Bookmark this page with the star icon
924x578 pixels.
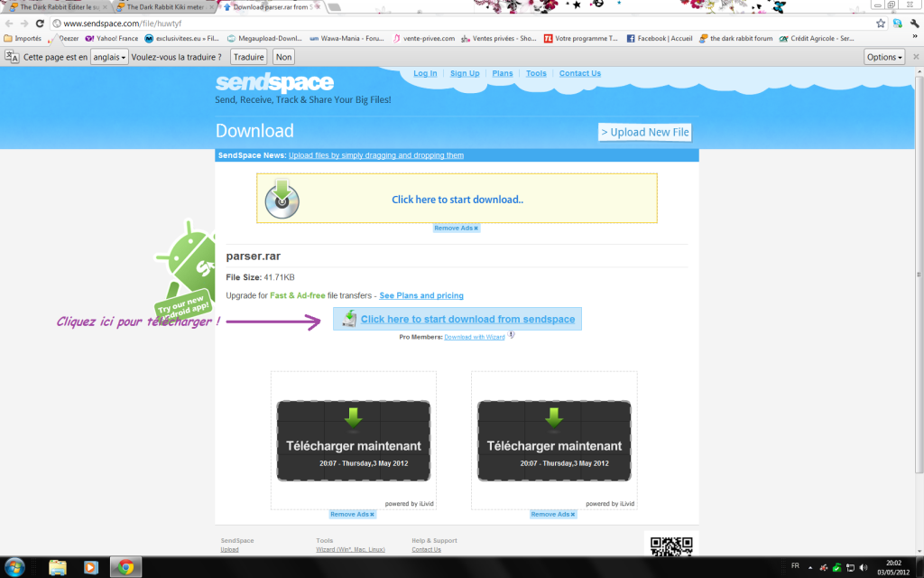[881, 23]
